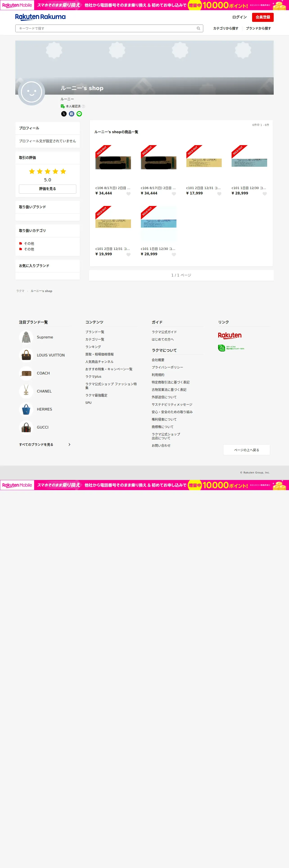This screenshot has height=868, width=289.
Task: Click ページの上へ戻る button
Action: [247, 450]
